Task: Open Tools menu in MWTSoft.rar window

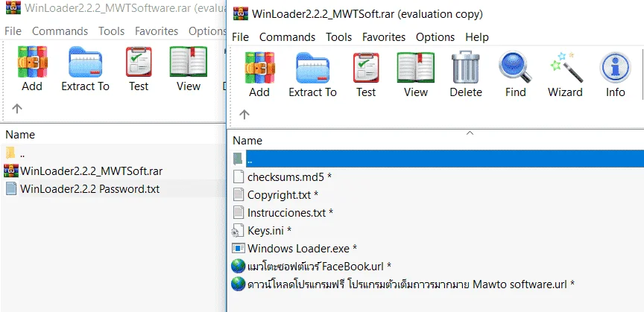Action: (339, 37)
